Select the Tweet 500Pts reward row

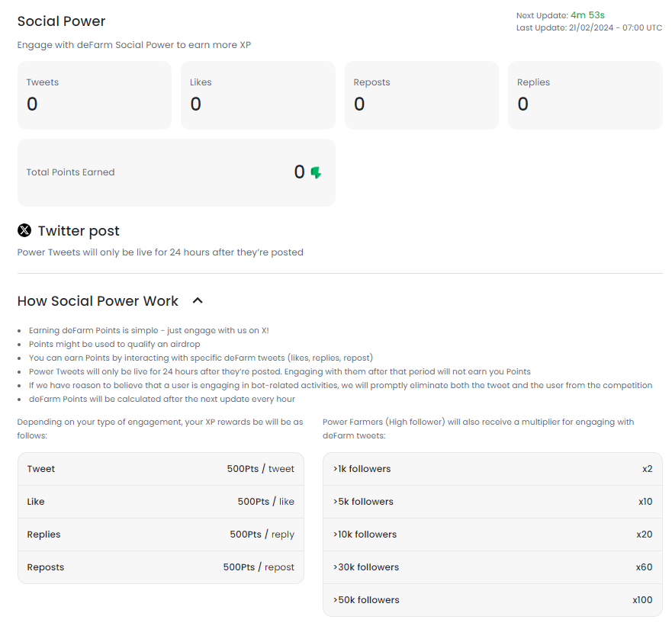pyautogui.click(x=160, y=469)
